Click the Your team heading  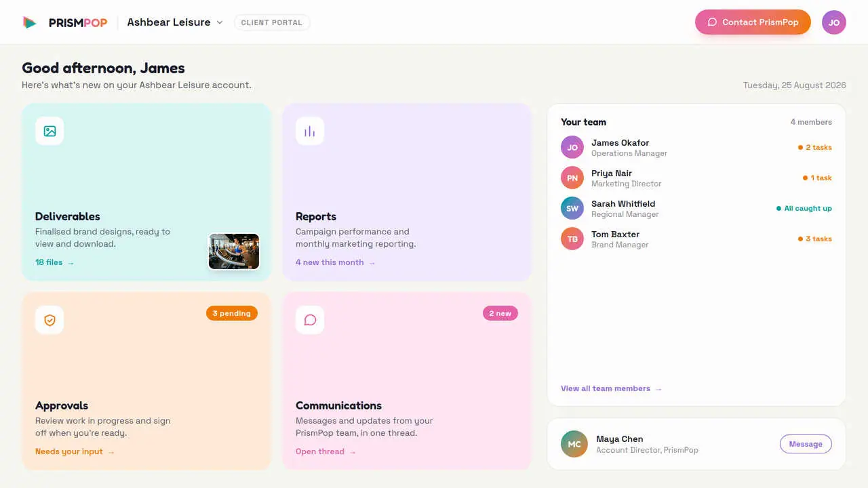[x=583, y=122]
